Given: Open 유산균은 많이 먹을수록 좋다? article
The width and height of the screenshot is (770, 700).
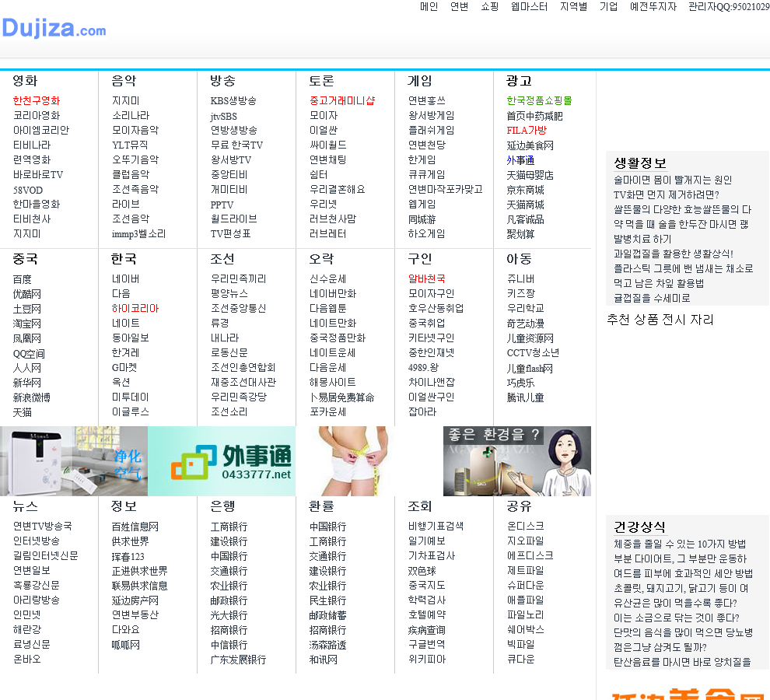Looking at the screenshot, I should coord(675,603).
